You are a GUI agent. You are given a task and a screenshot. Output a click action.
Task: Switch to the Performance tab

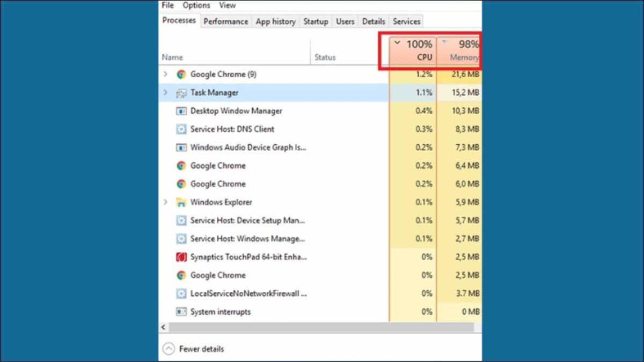tap(226, 21)
